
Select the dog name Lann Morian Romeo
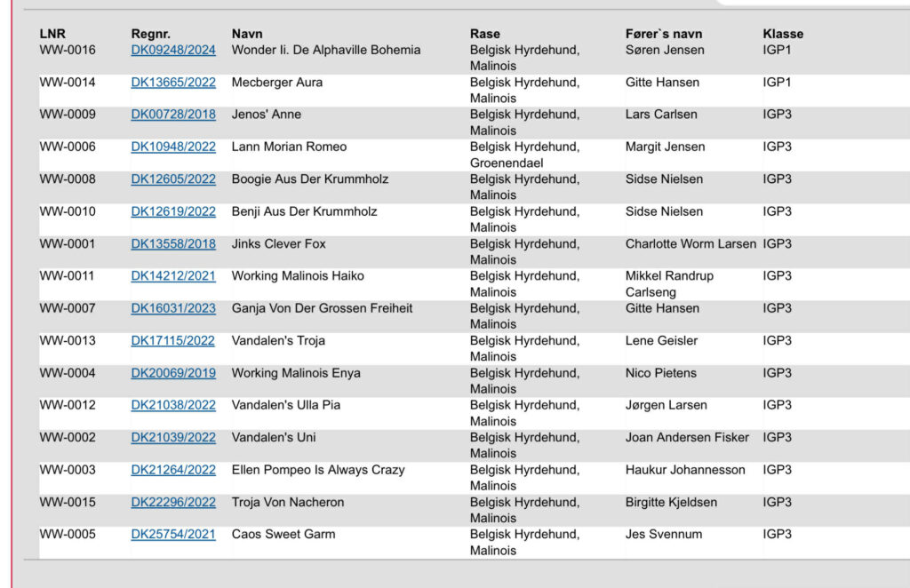point(289,147)
